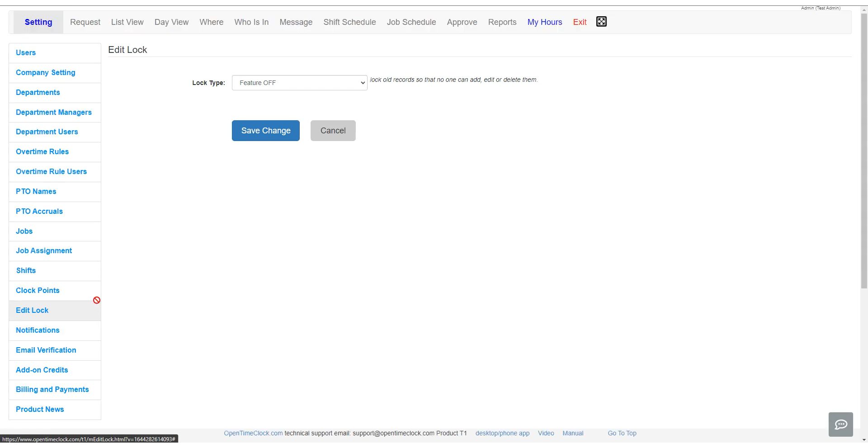Screen dimensions: 868x448
Task: Go to Overtime Rules
Action: pyautogui.click(x=42, y=152)
